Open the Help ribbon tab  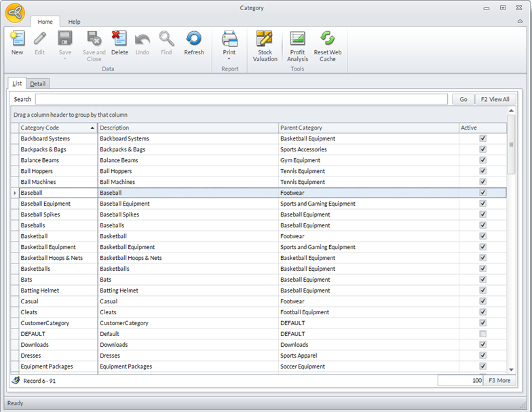(75, 22)
